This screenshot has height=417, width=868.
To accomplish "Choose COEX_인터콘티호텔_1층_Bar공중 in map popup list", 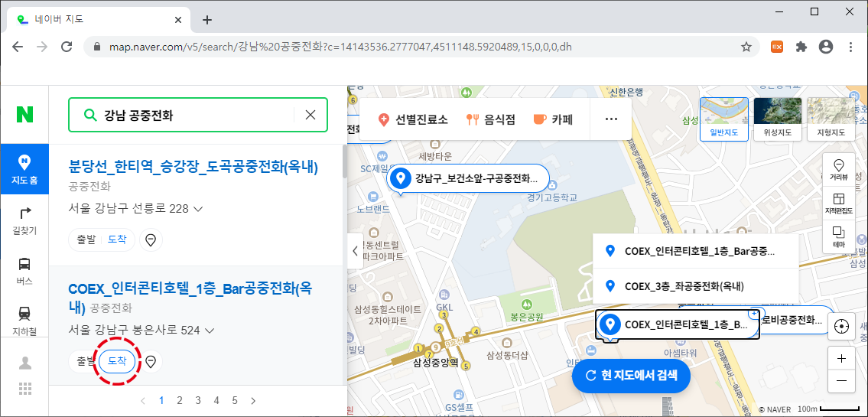I will (x=695, y=252).
